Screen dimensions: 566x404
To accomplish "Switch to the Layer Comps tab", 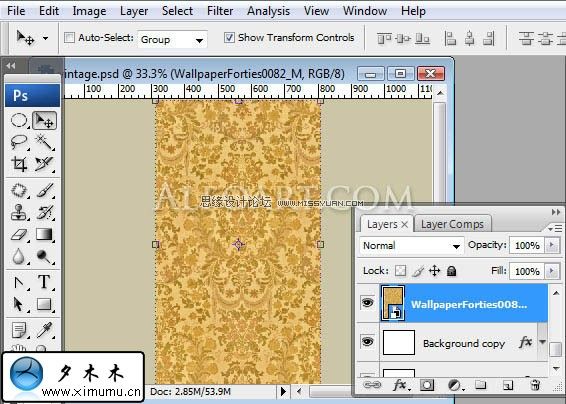I will coord(452,224).
